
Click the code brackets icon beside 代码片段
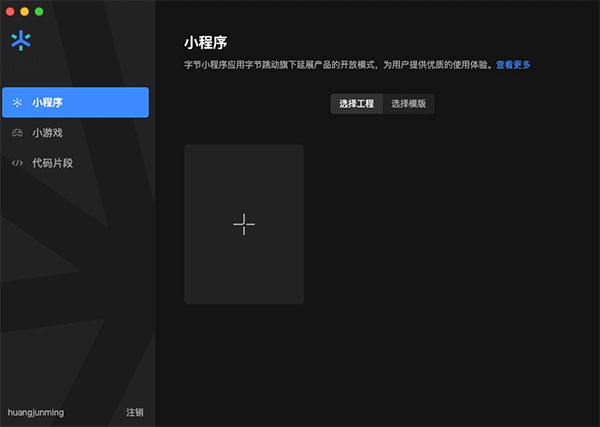17,162
